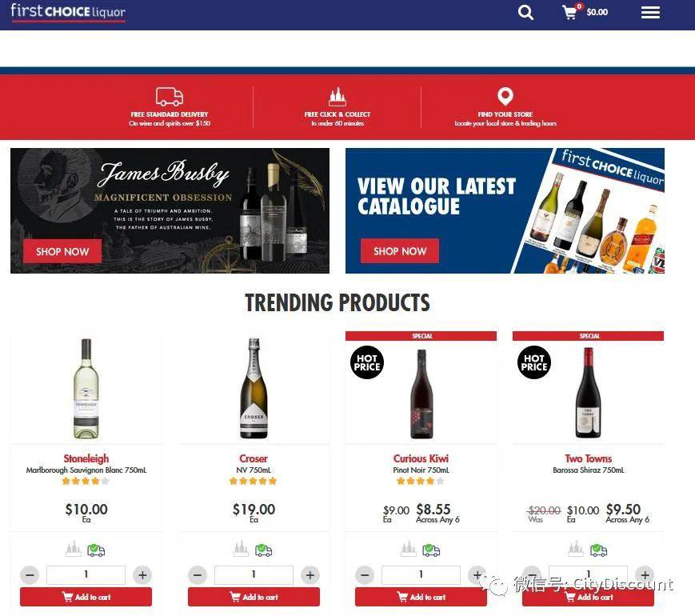Decrease Croser quantity with minus button

(198, 575)
